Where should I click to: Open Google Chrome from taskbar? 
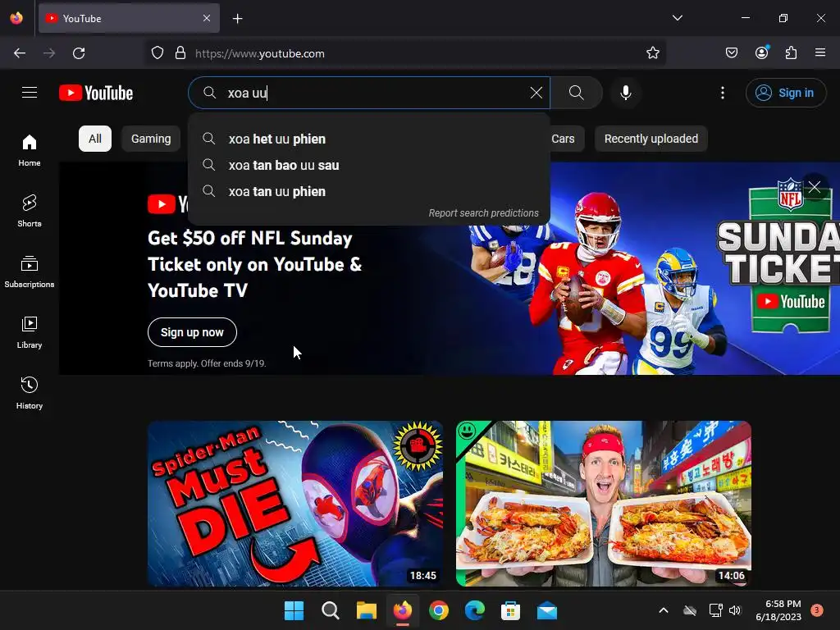439,610
